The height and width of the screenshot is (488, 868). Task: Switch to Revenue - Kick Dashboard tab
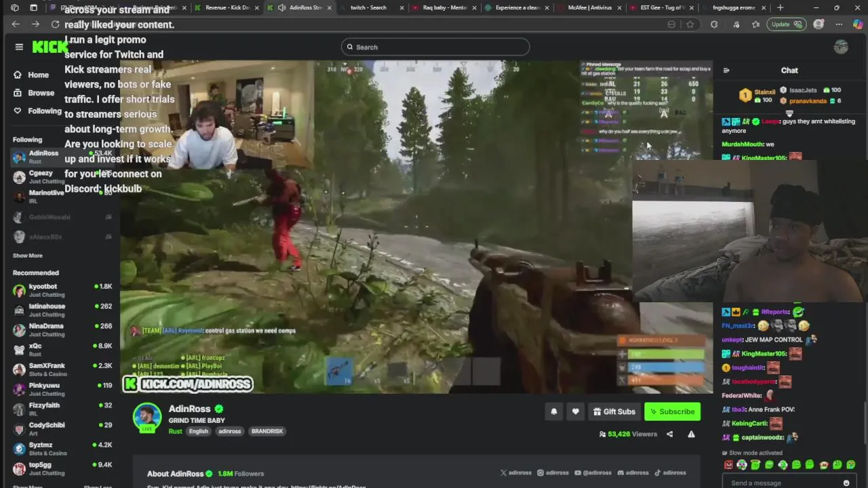click(x=228, y=7)
